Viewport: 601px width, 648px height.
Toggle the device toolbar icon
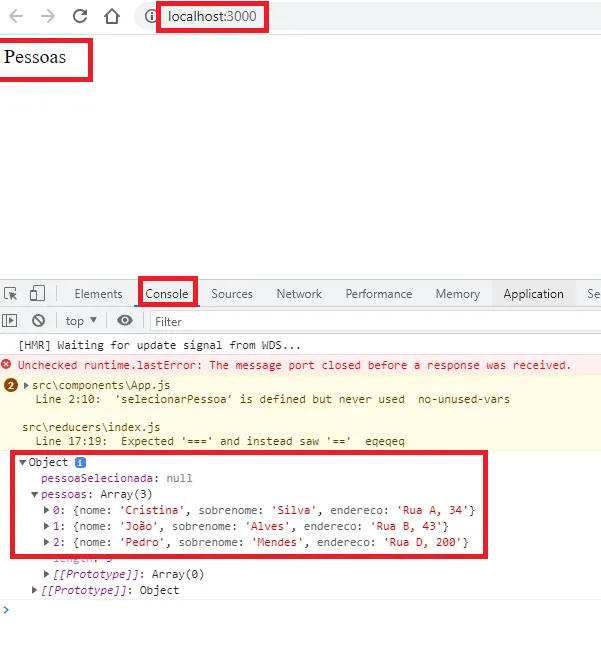click(37, 293)
